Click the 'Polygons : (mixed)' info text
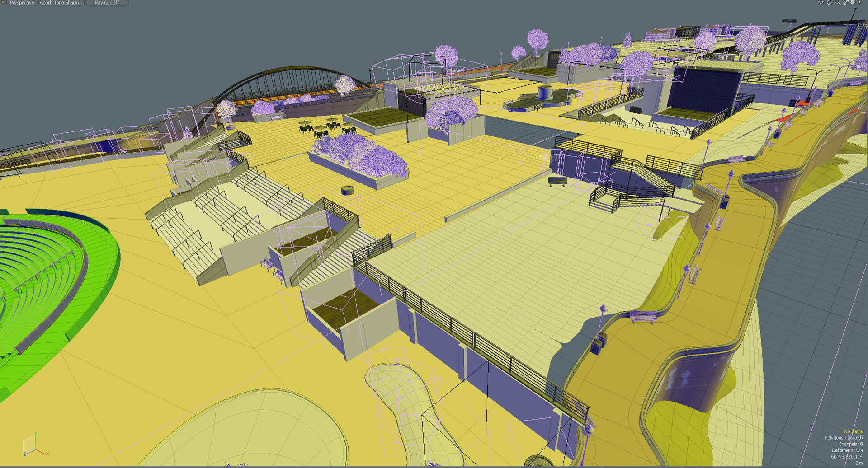 843,438
